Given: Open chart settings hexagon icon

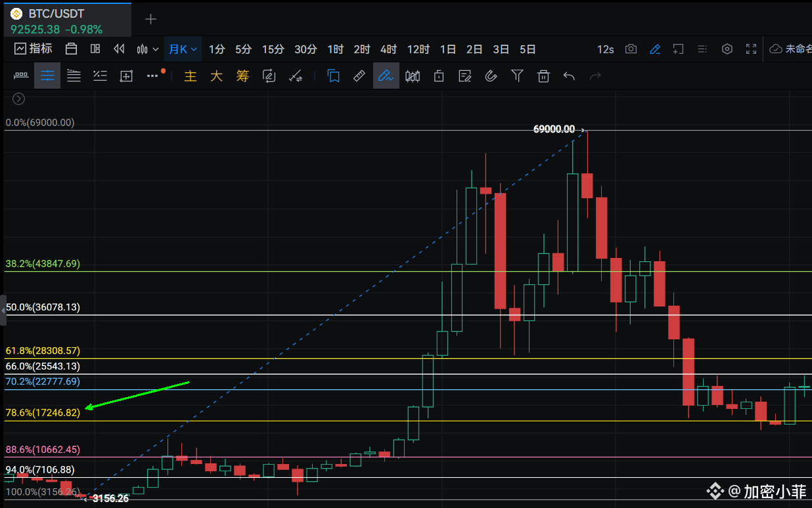Looking at the screenshot, I should pyautogui.click(x=727, y=49).
